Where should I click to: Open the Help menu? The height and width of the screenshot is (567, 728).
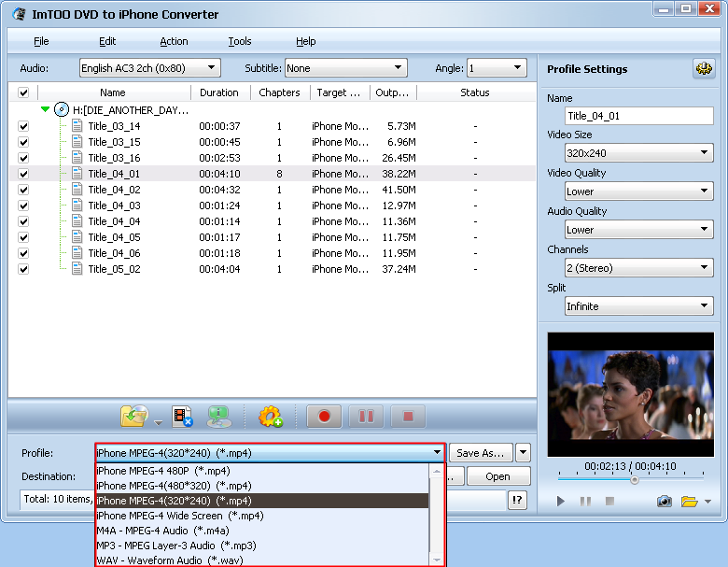point(306,41)
